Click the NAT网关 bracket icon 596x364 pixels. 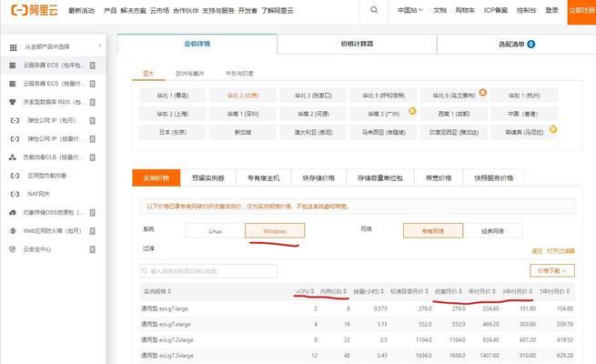tap(15, 194)
